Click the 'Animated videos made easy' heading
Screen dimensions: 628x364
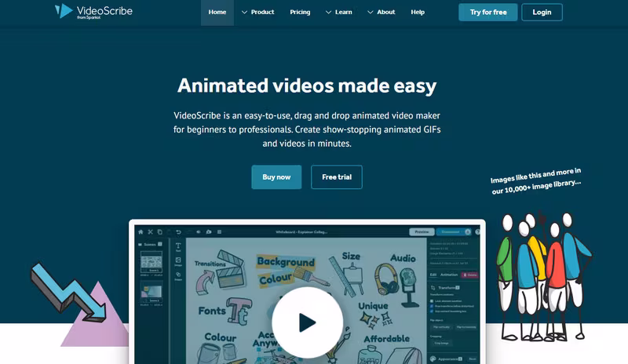pyautogui.click(x=307, y=86)
